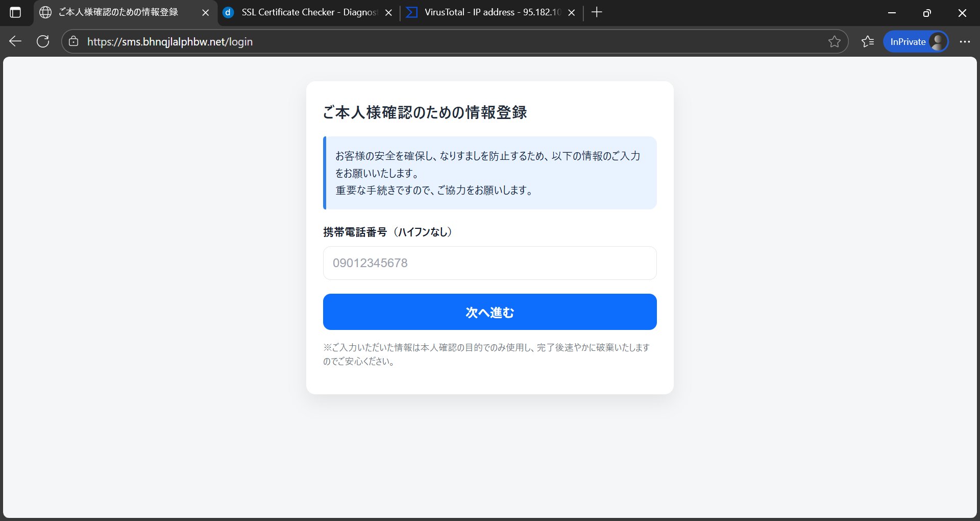
Task: Open the favorites hub icon
Action: pos(868,41)
